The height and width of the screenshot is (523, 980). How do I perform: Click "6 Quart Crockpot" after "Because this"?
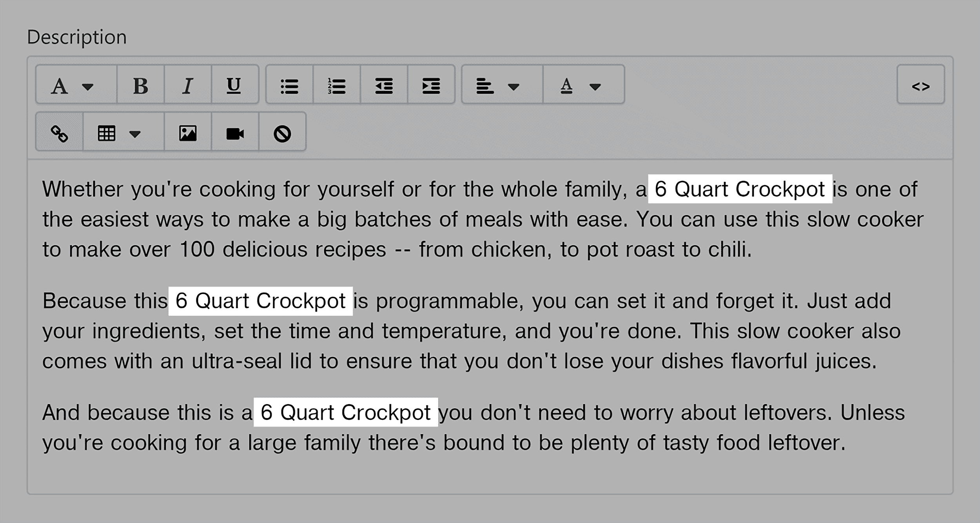260,301
